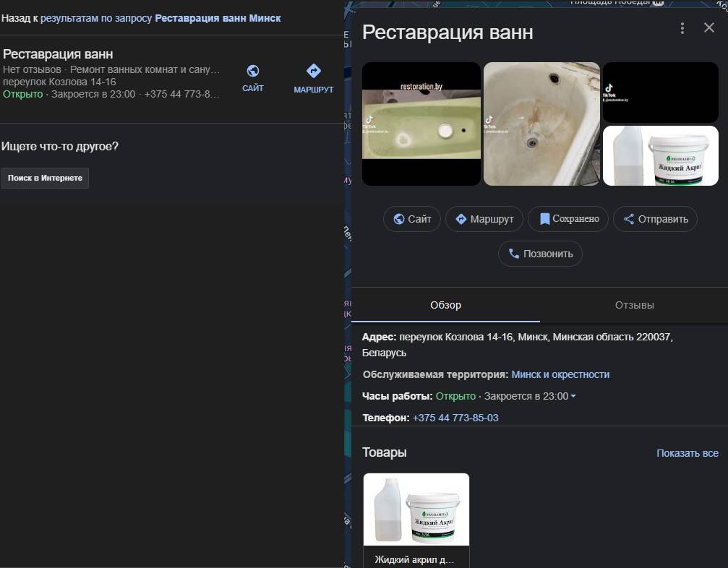Open the Жидкий Акрил bucket photo thumbnail
The height and width of the screenshot is (568, 728).
(660, 156)
